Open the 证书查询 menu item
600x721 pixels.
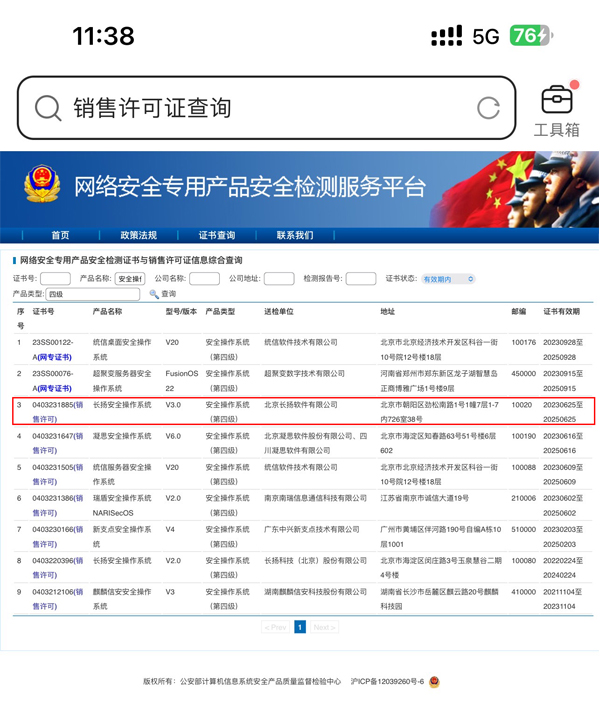click(217, 235)
